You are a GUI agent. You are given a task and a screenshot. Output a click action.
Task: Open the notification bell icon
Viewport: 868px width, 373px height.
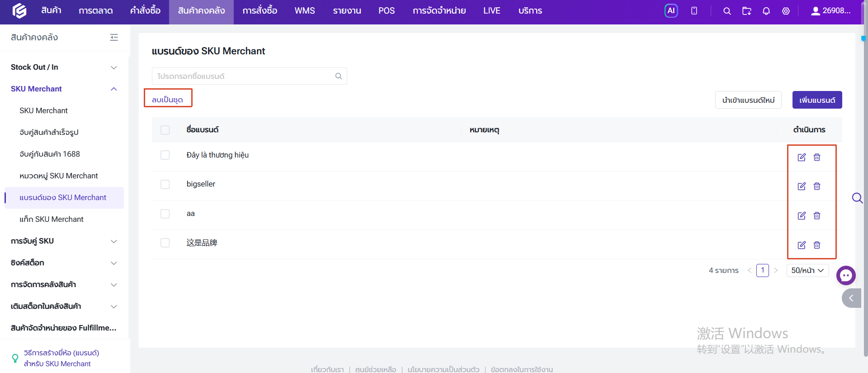pos(766,11)
